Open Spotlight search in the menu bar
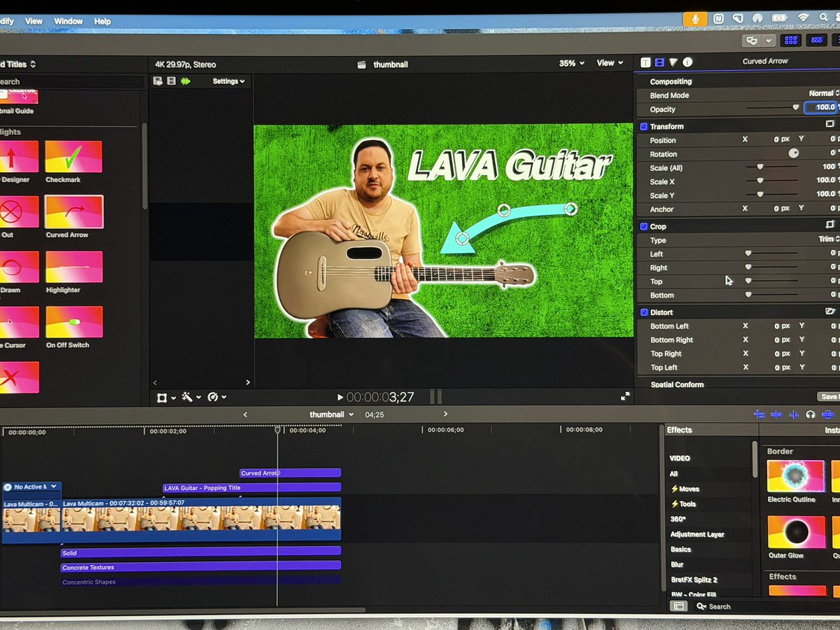This screenshot has width=840, height=630. click(825, 16)
